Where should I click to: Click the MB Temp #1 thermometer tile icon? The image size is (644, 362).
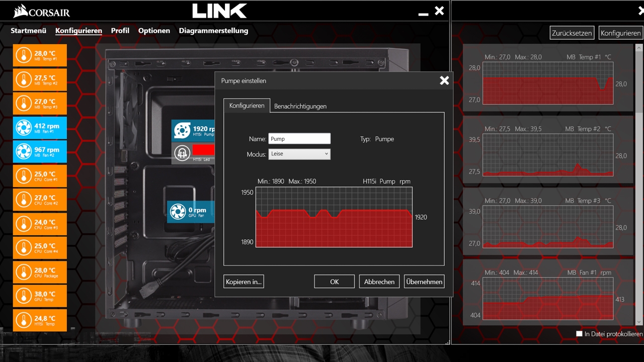coord(24,55)
